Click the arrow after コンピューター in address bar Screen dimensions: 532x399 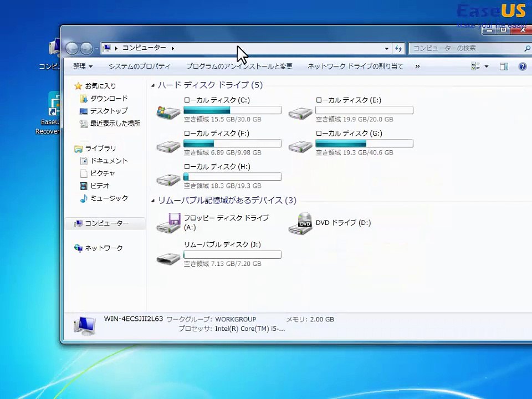(x=173, y=49)
